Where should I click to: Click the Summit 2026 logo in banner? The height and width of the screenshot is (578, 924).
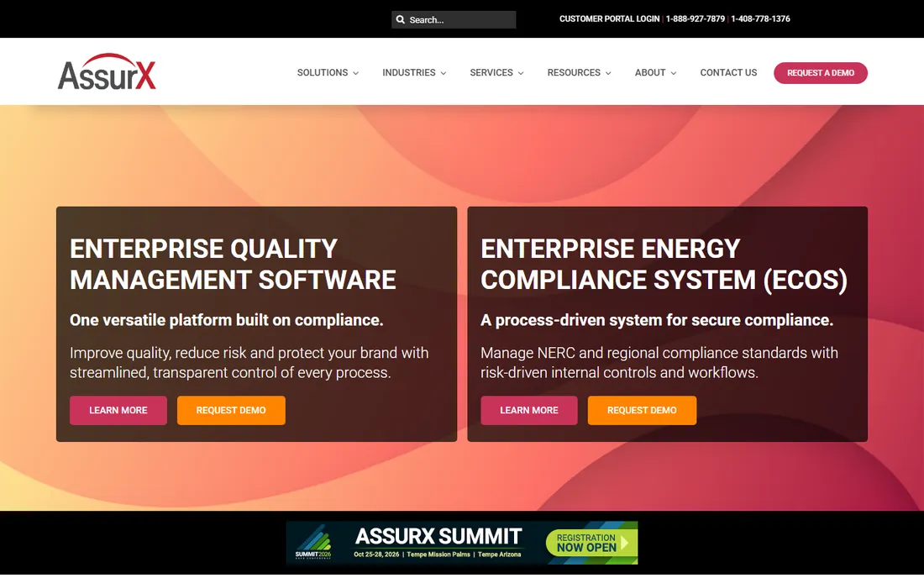pos(313,542)
